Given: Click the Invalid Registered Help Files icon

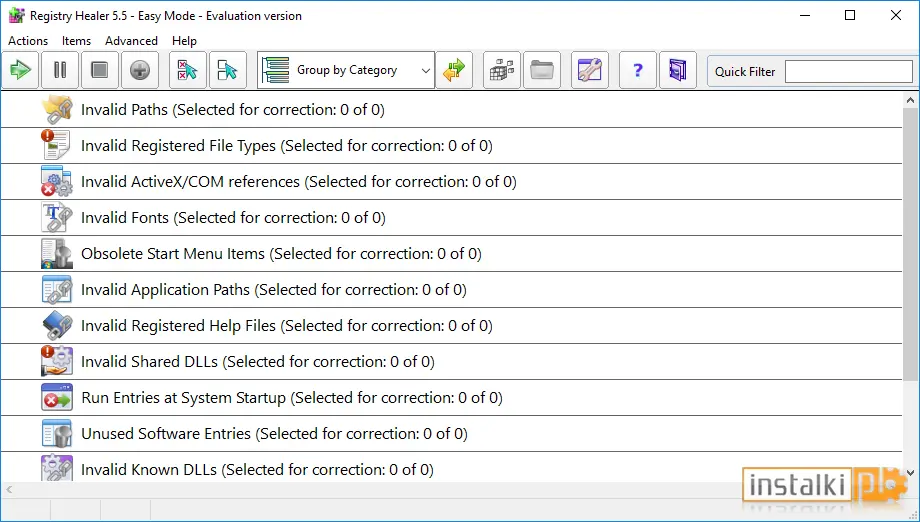Looking at the screenshot, I should point(57,326).
